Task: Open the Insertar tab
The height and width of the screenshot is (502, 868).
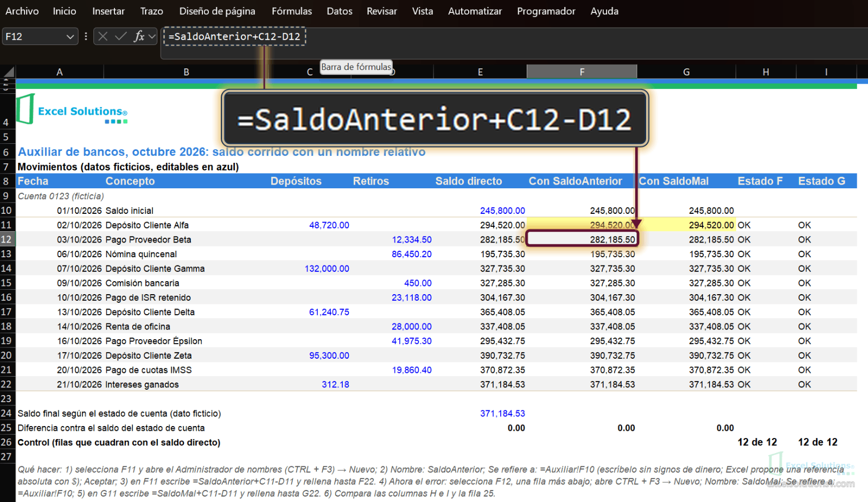Action: [x=108, y=11]
